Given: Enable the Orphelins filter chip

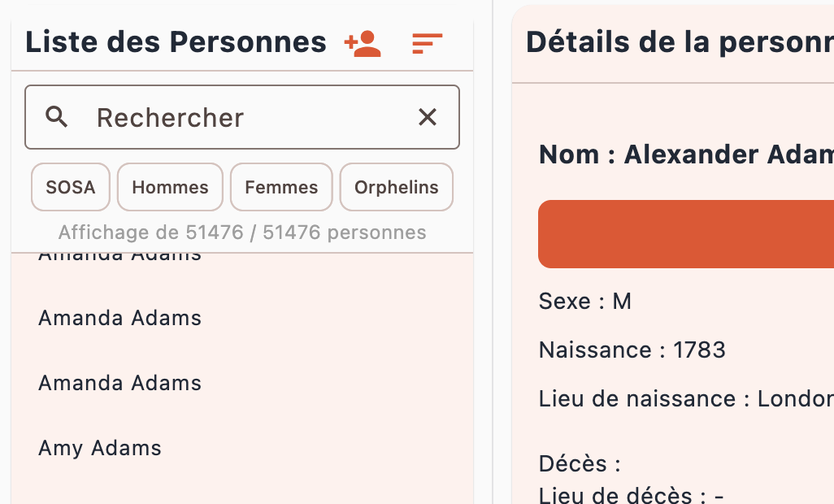Looking at the screenshot, I should point(397,187).
